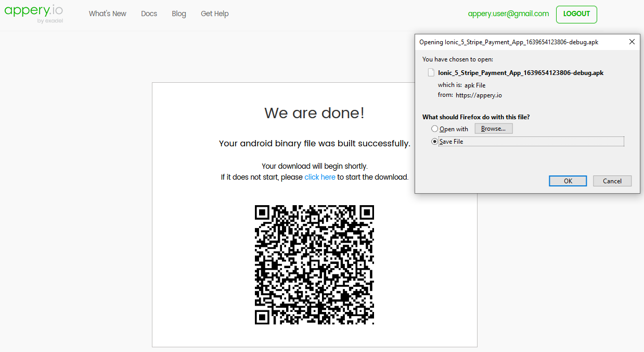The height and width of the screenshot is (352, 644).
Task: Confirm download with the OK button
Action: [568, 181]
